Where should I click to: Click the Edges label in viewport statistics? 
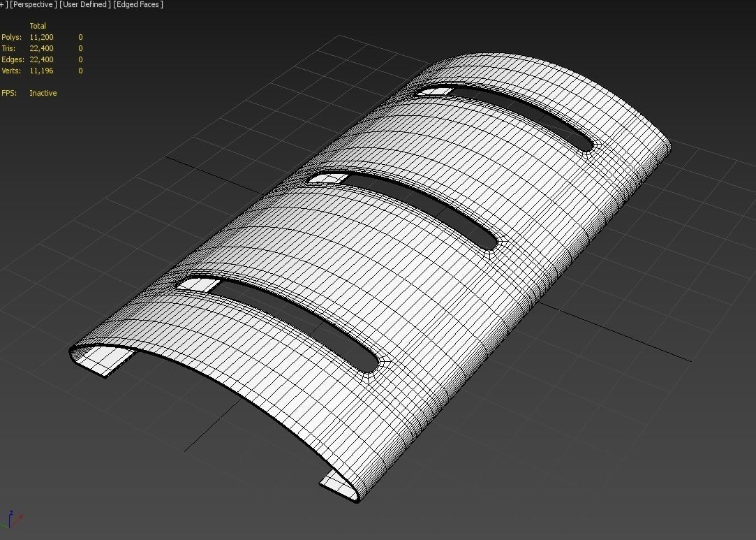[13, 59]
